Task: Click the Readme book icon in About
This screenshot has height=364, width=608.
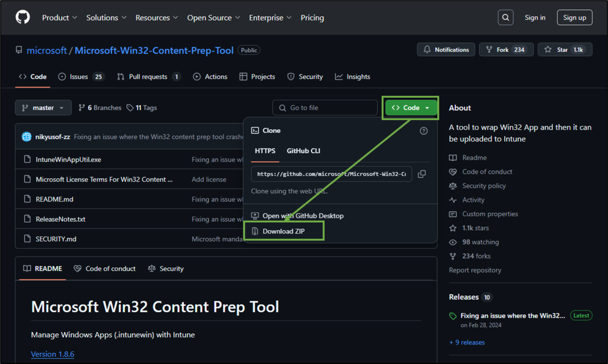Action: [x=453, y=157]
